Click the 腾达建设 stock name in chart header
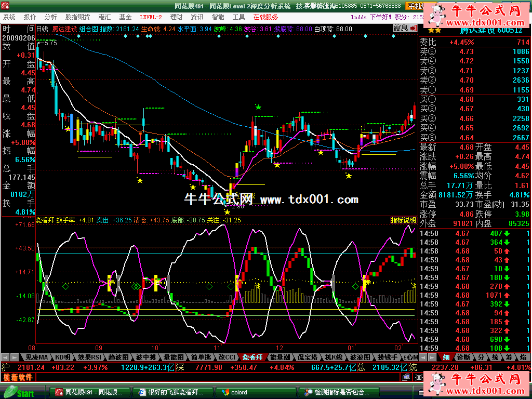The image size is (532, 399). 64,29
